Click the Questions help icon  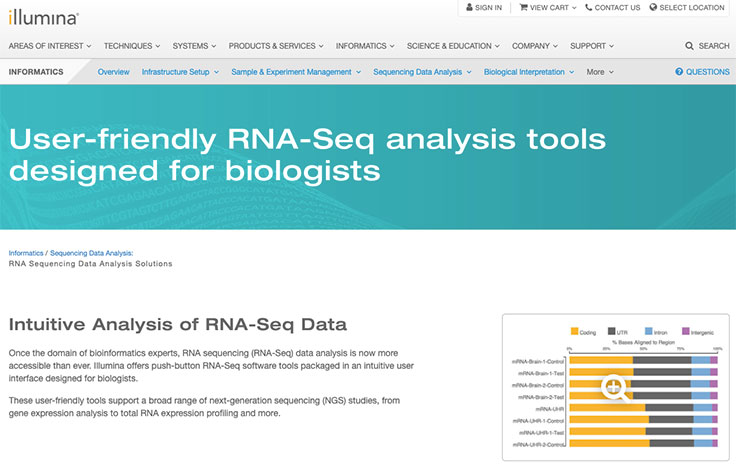tap(679, 72)
